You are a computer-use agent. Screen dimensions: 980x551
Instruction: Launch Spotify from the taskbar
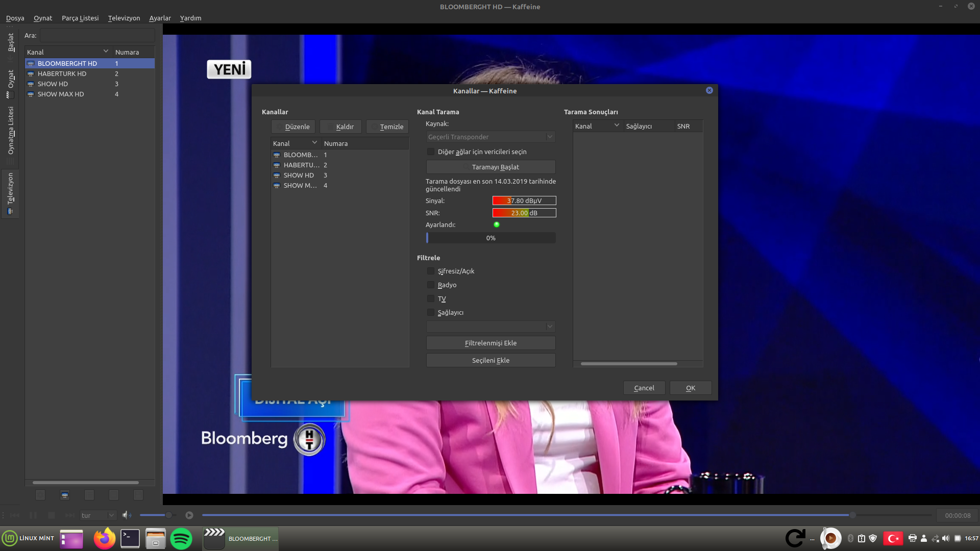pyautogui.click(x=181, y=538)
